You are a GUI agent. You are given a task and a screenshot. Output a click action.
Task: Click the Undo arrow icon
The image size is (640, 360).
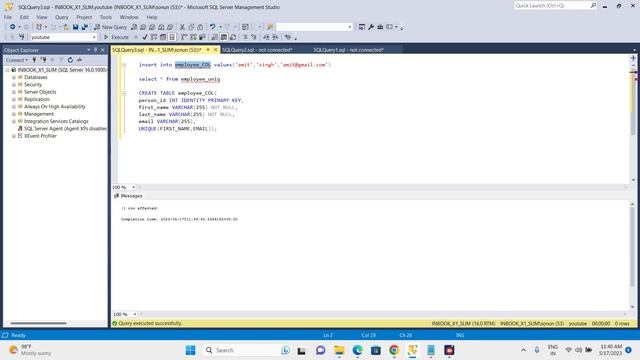click(x=212, y=27)
